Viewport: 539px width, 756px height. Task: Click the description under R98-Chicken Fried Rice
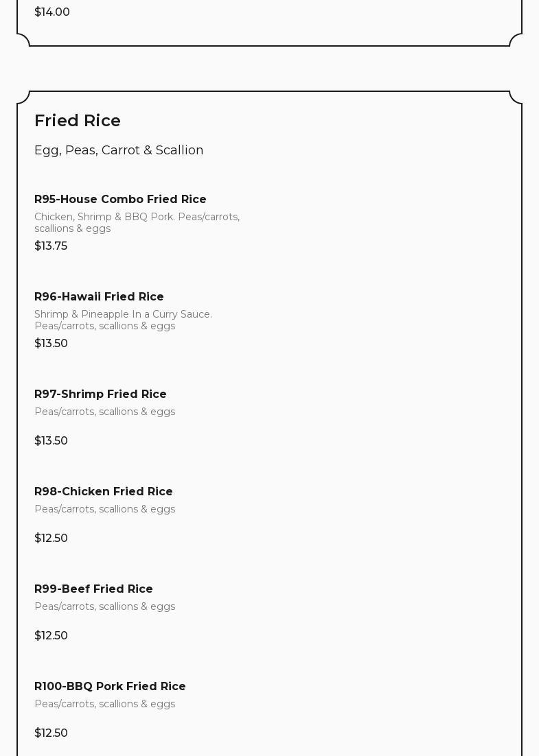104,509
